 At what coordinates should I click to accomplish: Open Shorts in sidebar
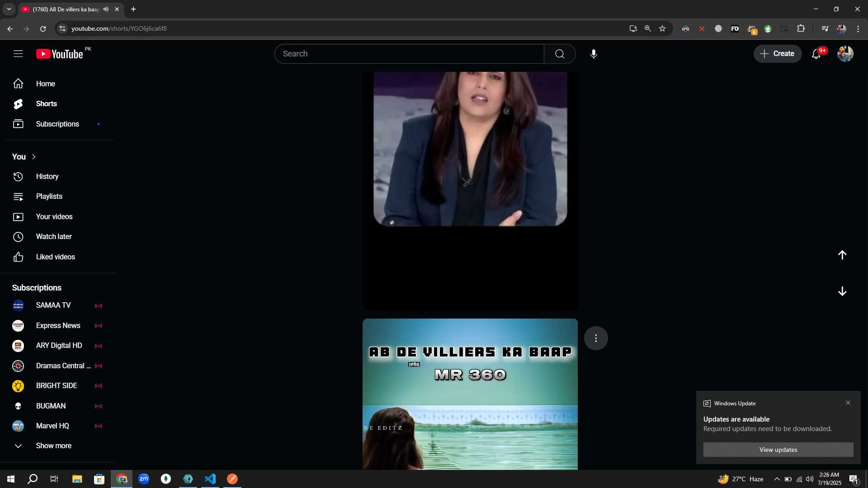pos(58,104)
